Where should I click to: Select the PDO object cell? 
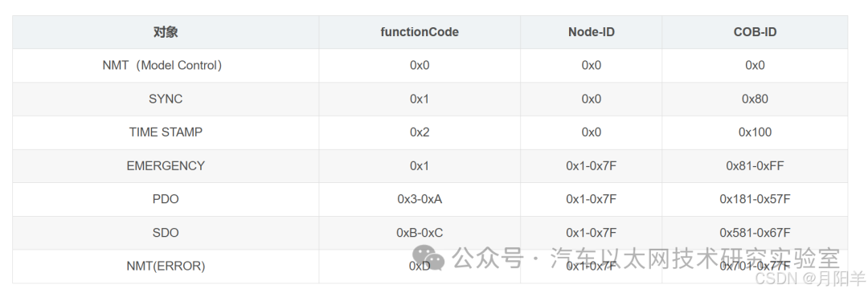(x=166, y=199)
